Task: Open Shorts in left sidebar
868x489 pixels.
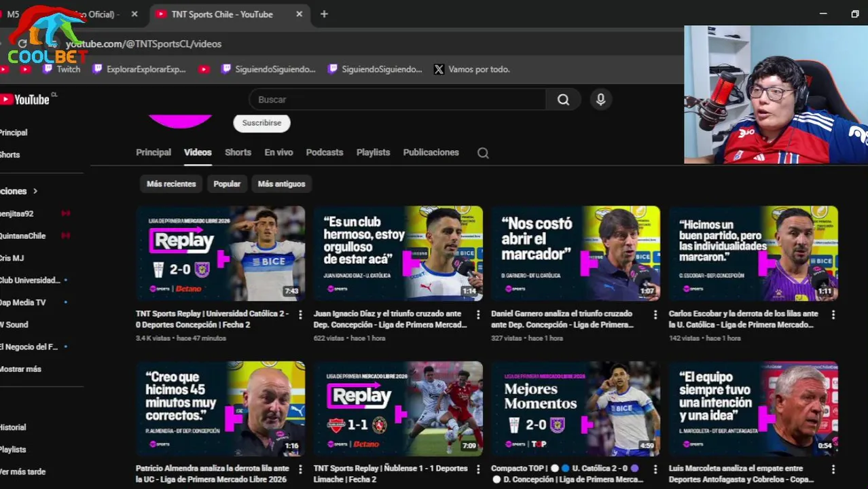Action: (10, 155)
